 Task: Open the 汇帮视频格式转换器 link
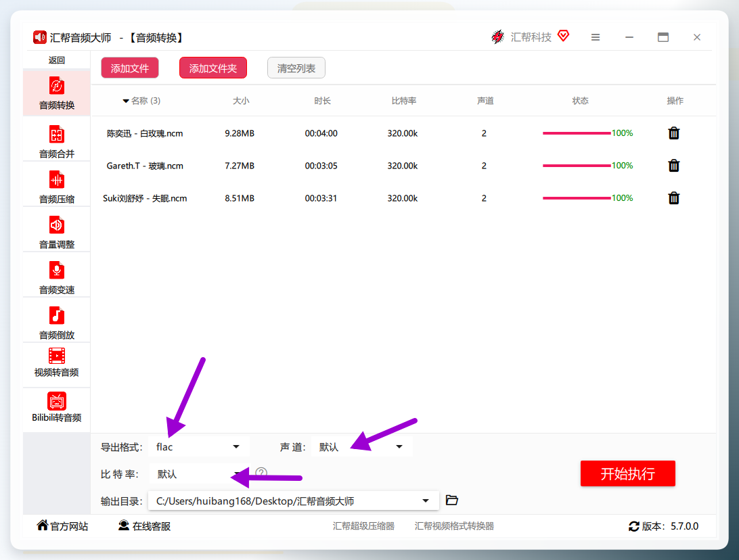[454, 526]
